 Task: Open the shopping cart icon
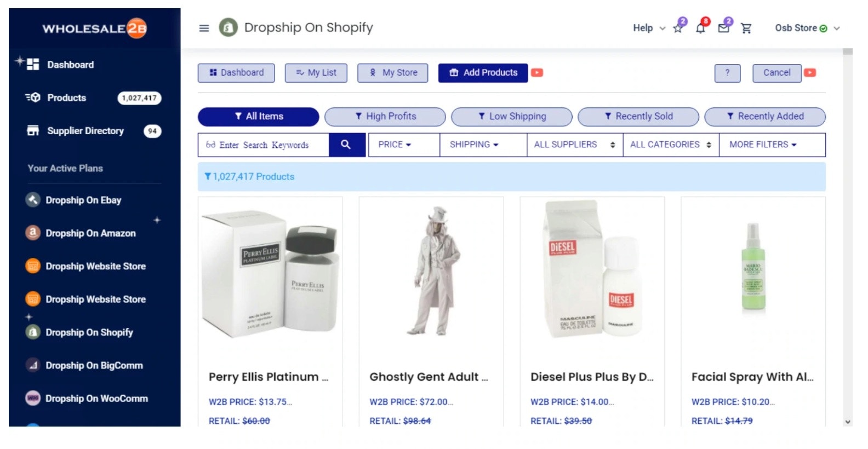pyautogui.click(x=746, y=28)
